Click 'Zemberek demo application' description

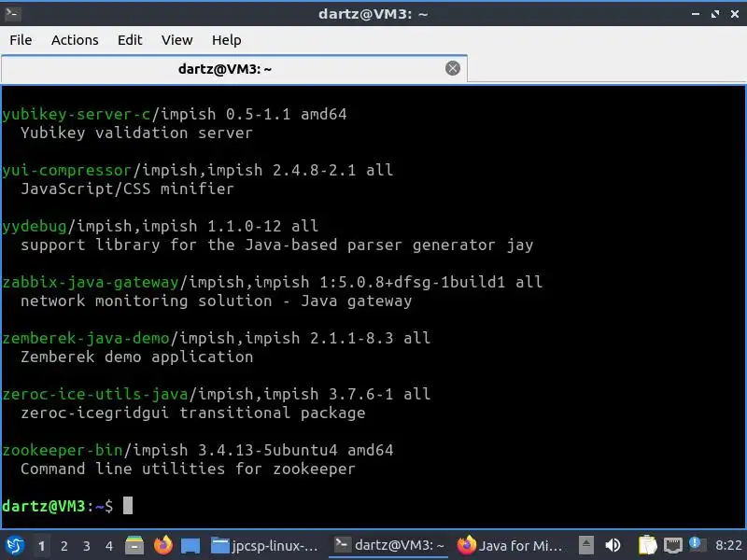136,357
